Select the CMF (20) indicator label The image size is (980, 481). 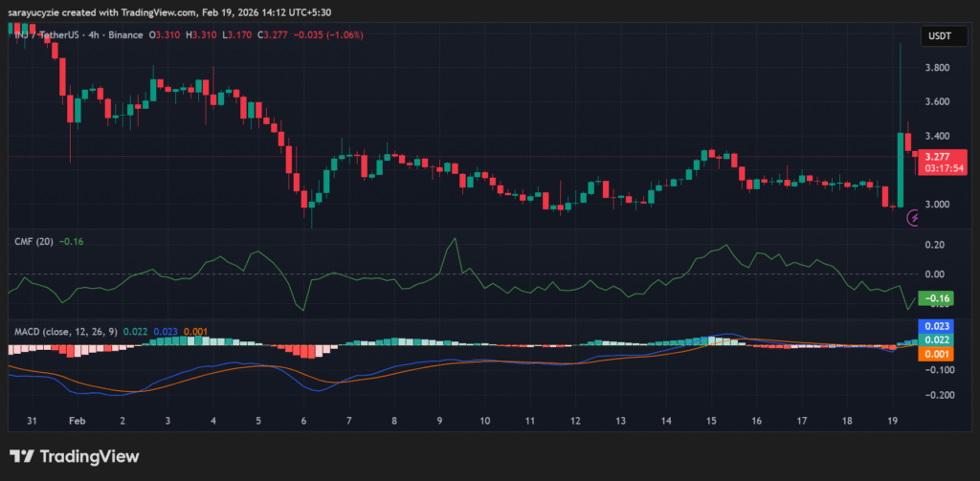[33, 241]
